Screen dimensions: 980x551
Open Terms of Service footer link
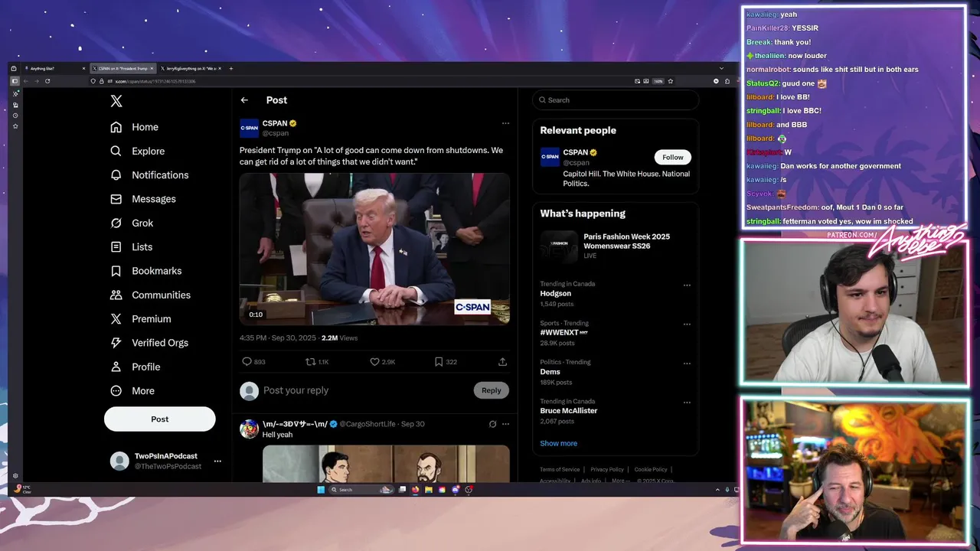[560, 469]
